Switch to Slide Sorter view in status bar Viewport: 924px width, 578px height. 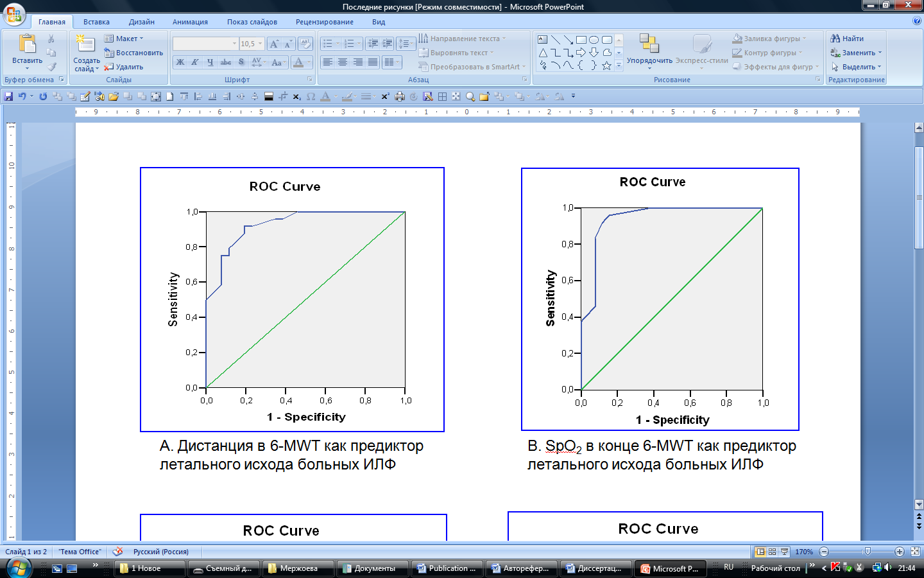[773, 552]
